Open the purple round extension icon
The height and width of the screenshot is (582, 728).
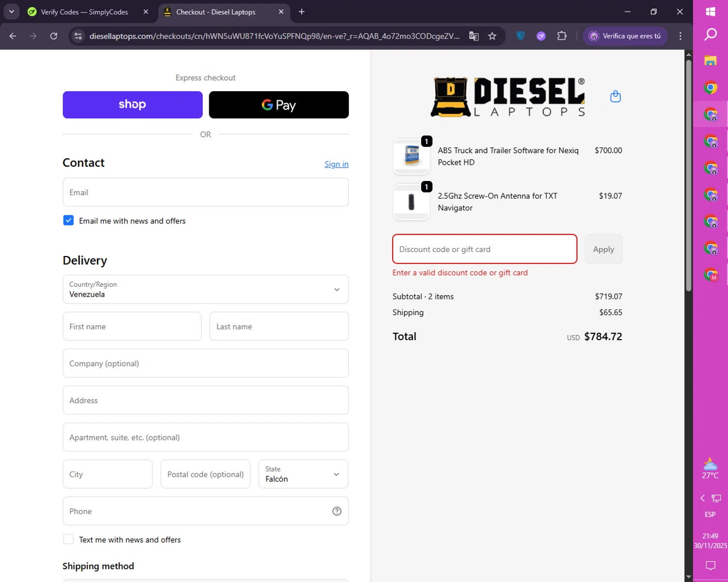tap(541, 36)
